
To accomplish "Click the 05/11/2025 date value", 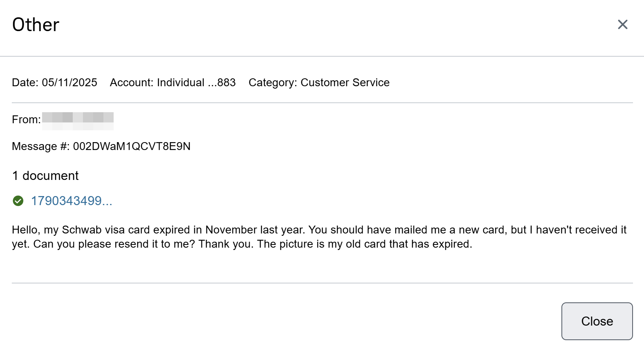I will click(70, 82).
